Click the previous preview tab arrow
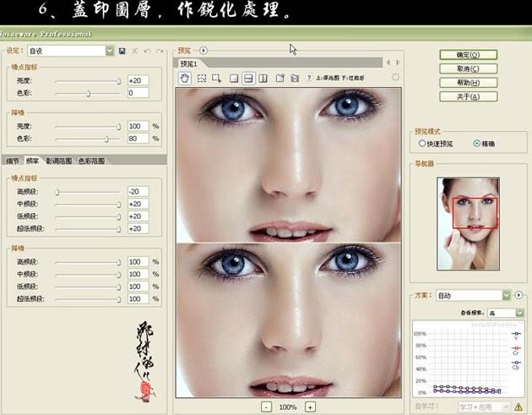 point(388,63)
